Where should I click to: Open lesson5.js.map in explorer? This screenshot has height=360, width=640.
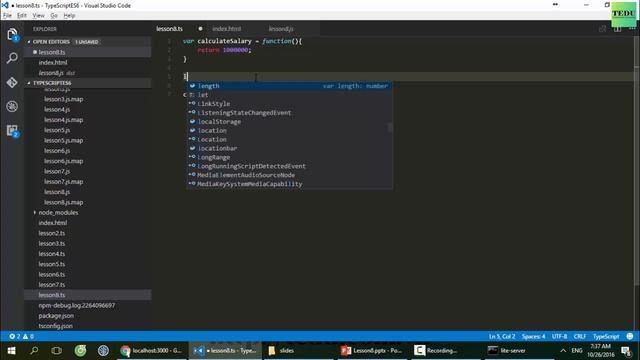88,140
